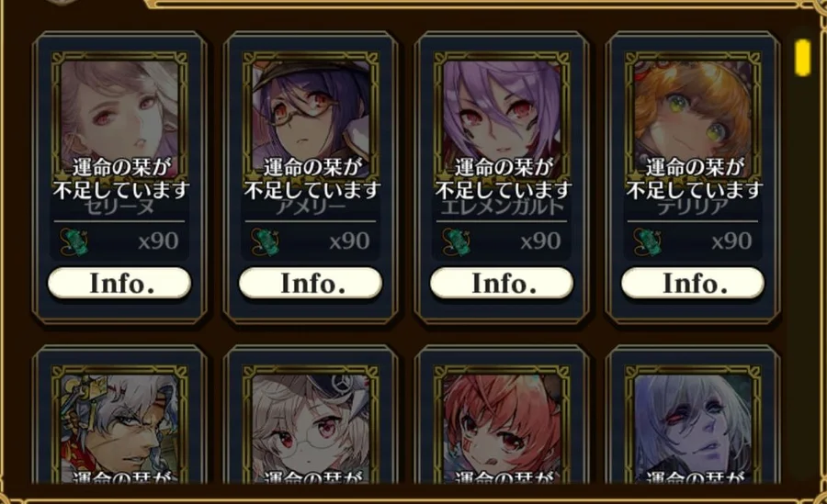Open Info for アメリー card
The image size is (827, 504).
[311, 283]
